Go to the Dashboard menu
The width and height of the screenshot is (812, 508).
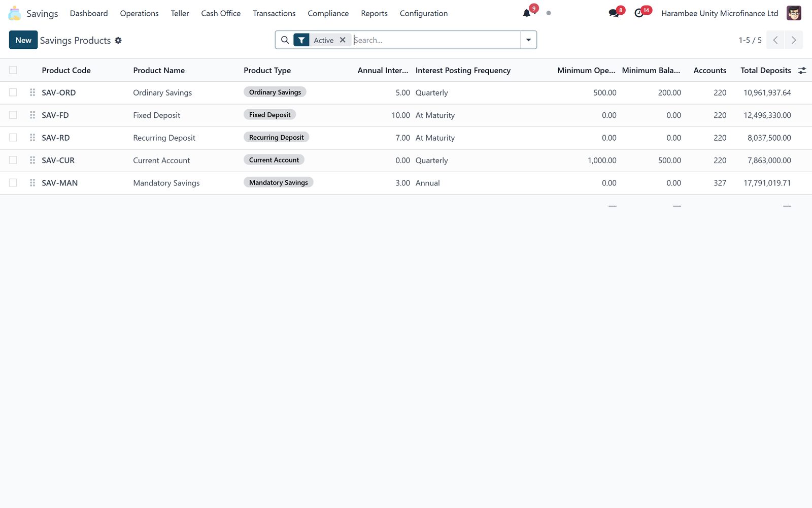pyautogui.click(x=89, y=13)
